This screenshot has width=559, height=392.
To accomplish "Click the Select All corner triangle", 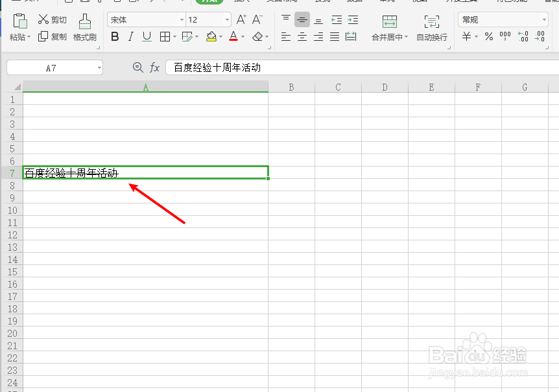I will 17,87.
